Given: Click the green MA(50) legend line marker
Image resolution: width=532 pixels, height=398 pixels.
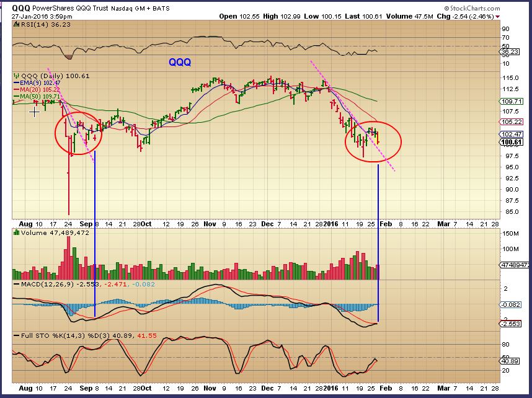Looking at the screenshot, I should (16, 97).
